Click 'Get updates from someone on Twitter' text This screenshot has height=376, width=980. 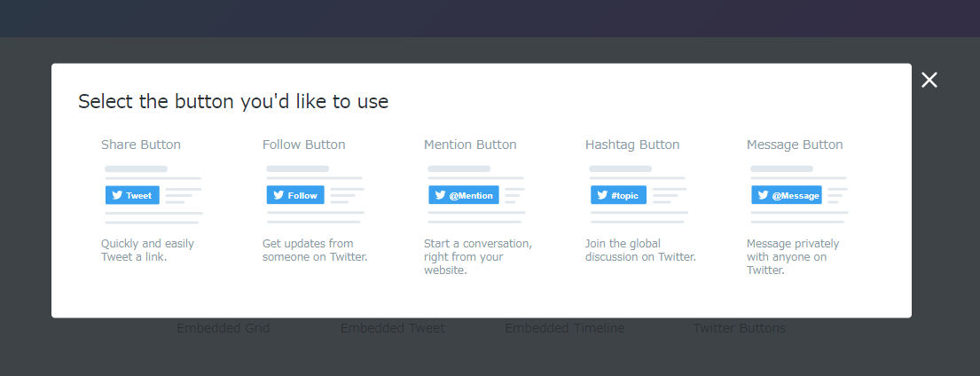tap(315, 250)
